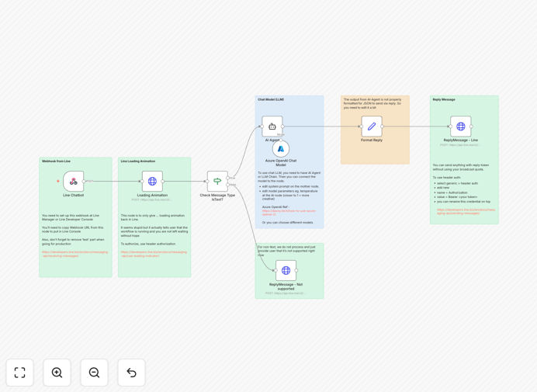
Task: Open the Format Reply edit node
Action: click(x=372, y=127)
